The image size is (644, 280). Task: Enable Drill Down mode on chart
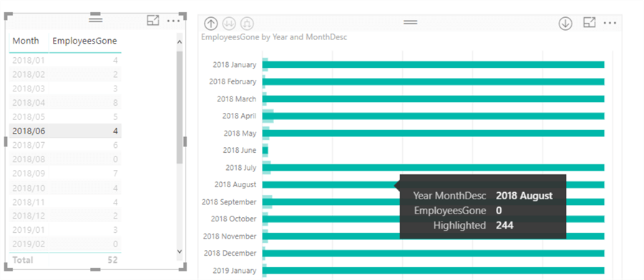565,24
